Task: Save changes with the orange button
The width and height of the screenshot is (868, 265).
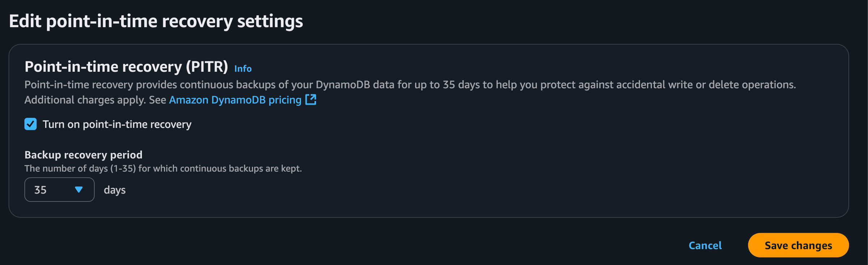Action: [x=798, y=245]
